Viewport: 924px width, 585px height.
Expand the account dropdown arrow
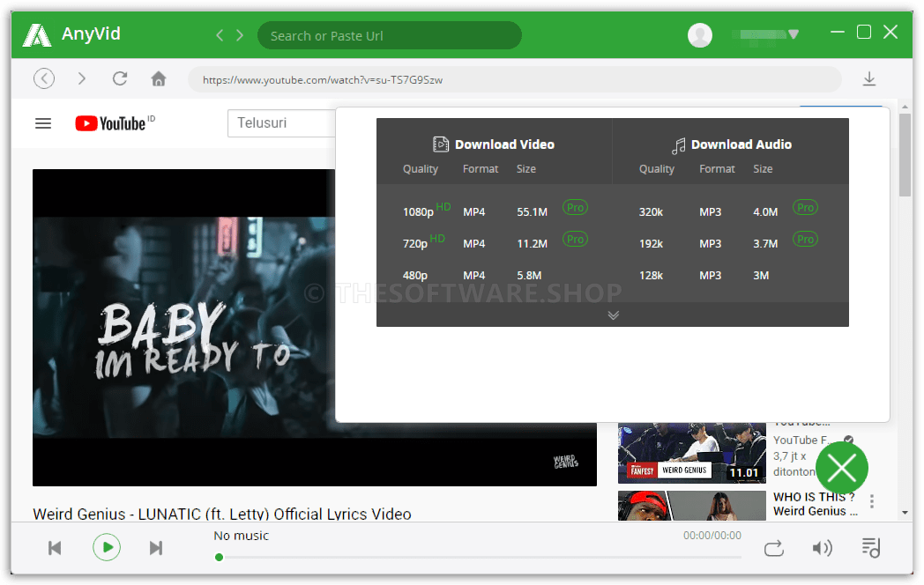tap(794, 34)
